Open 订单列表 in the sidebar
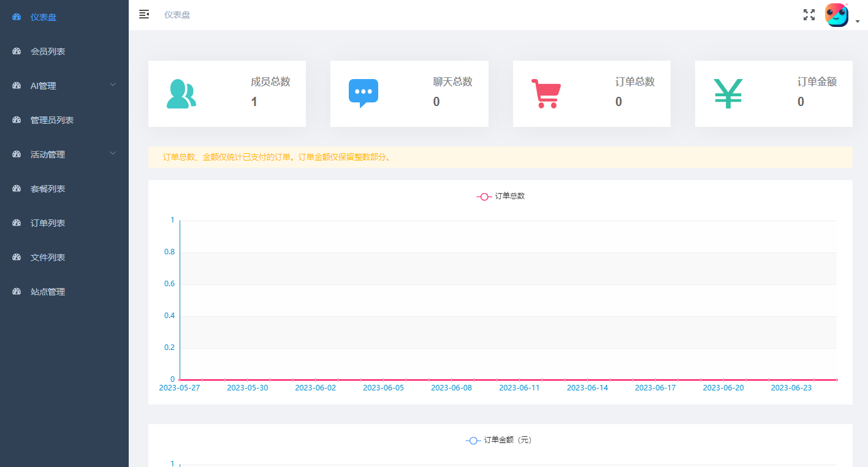This screenshot has height=467, width=868. click(48, 223)
